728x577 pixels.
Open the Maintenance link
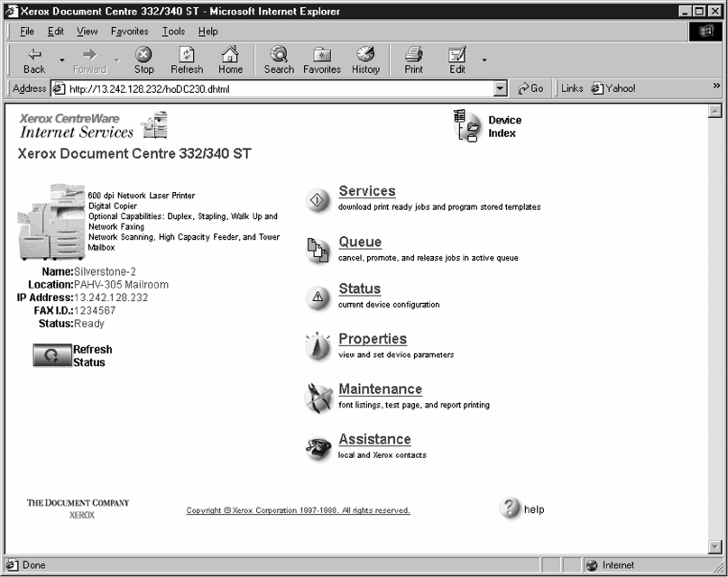tap(381, 389)
